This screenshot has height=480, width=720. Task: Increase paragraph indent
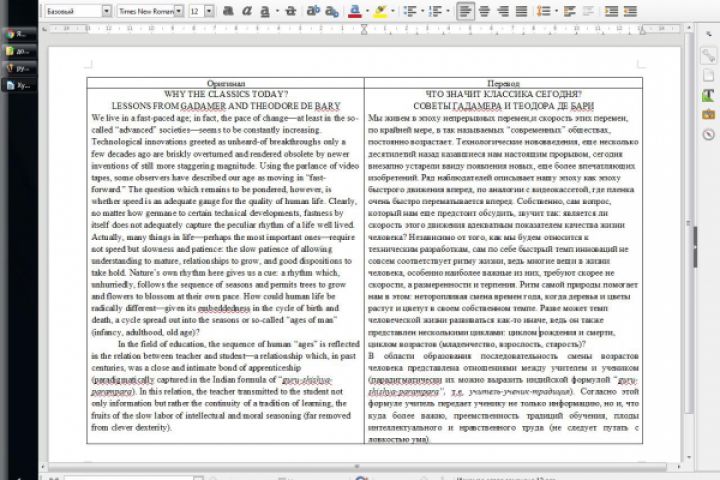click(611, 11)
